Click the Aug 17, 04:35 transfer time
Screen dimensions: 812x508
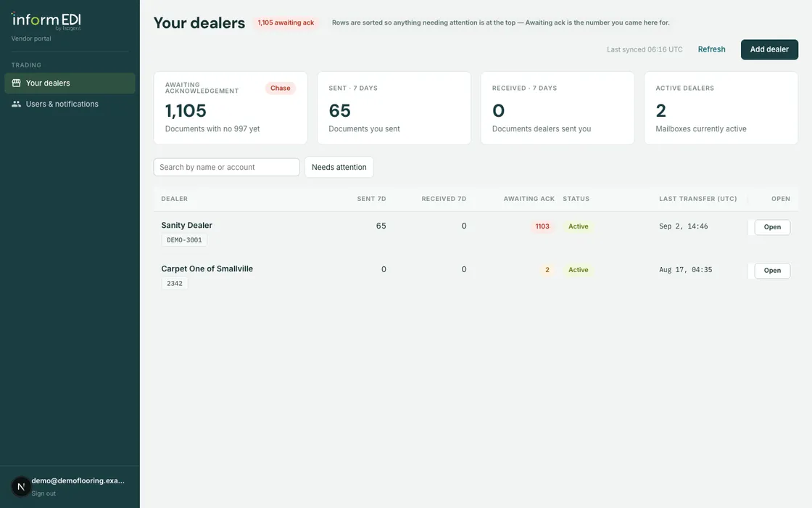tap(685, 270)
